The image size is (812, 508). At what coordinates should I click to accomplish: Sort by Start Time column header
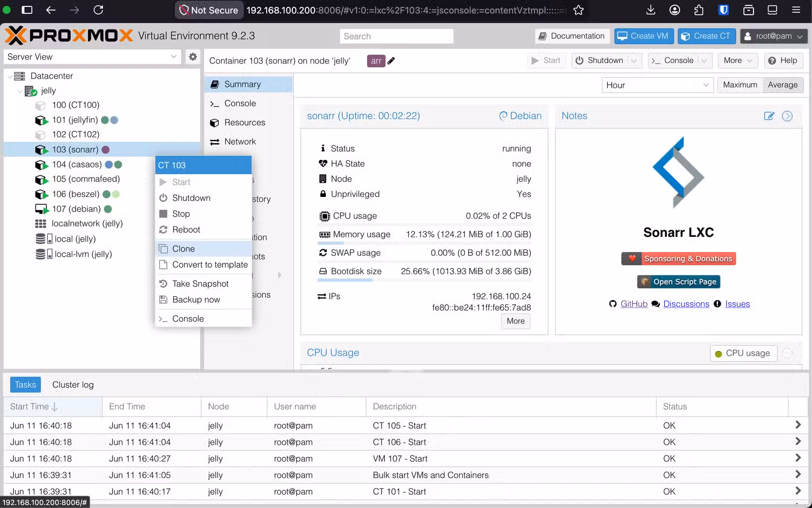coord(53,407)
